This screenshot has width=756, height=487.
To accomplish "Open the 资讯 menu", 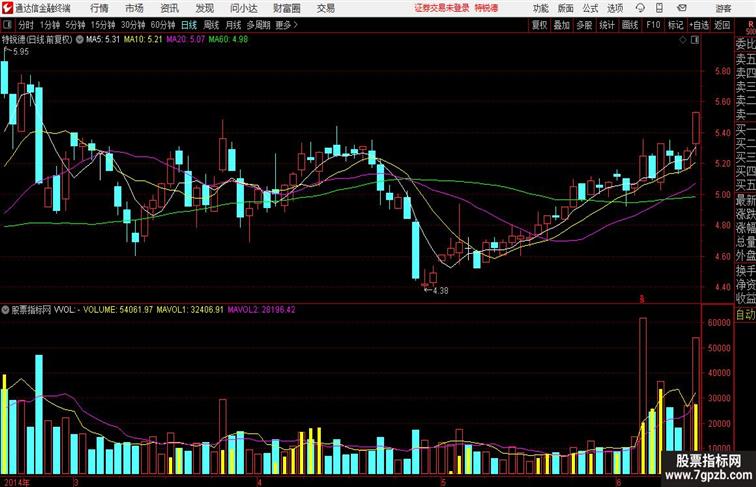I will point(169,8).
